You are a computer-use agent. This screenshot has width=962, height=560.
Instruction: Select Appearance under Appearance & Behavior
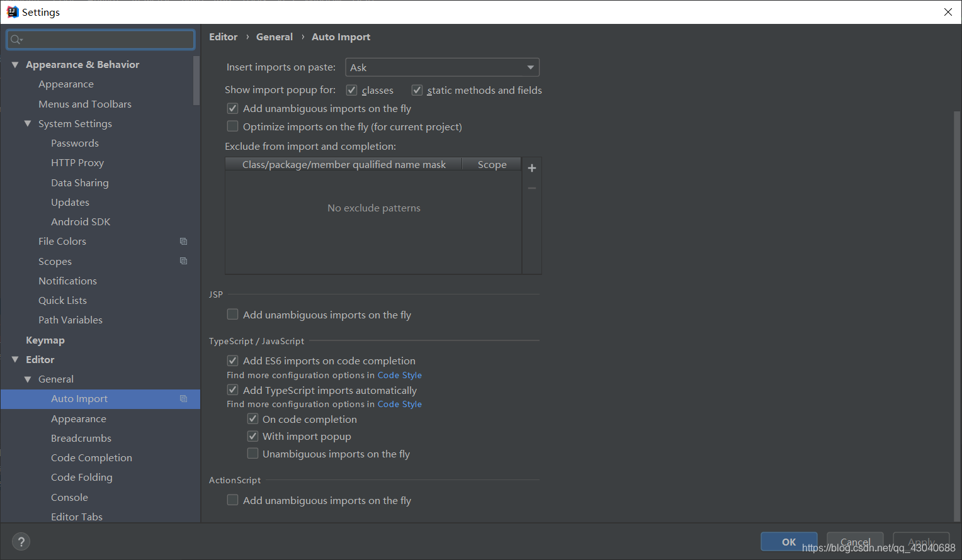66,84
